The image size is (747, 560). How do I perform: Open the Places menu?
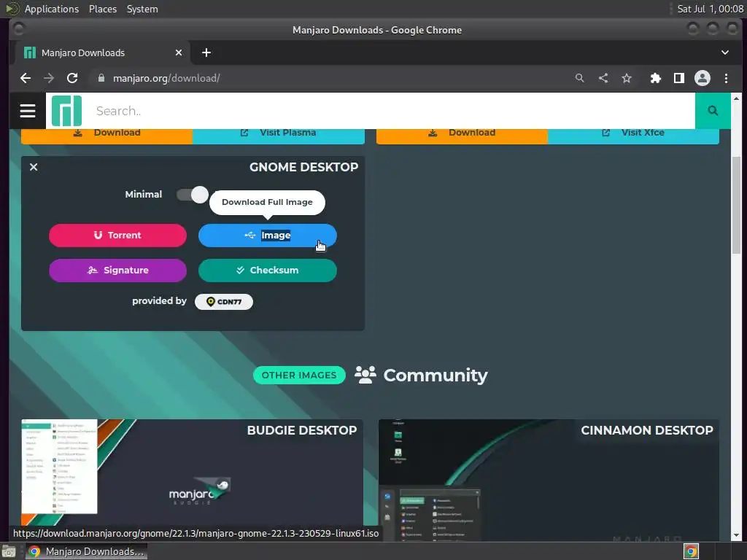tap(103, 9)
